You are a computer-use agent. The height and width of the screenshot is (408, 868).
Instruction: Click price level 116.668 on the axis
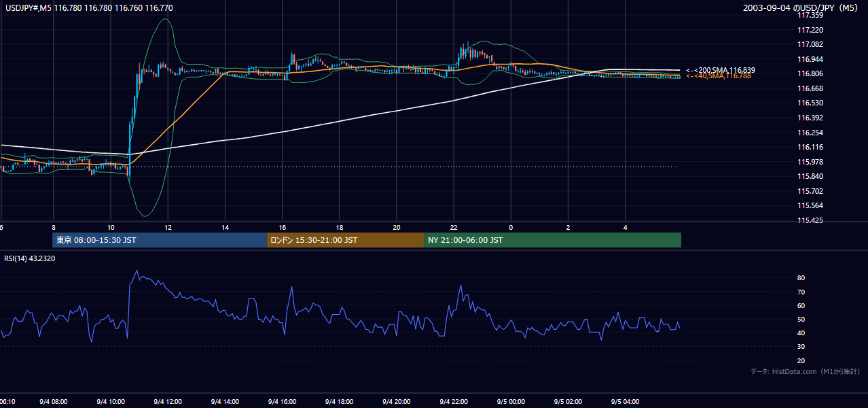(x=811, y=88)
